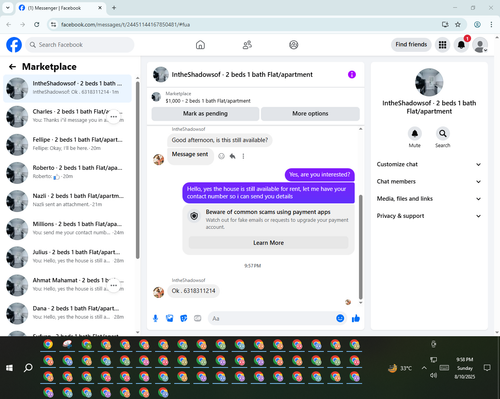Open Windows taskbar search
500x399 pixels.
[28, 368]
